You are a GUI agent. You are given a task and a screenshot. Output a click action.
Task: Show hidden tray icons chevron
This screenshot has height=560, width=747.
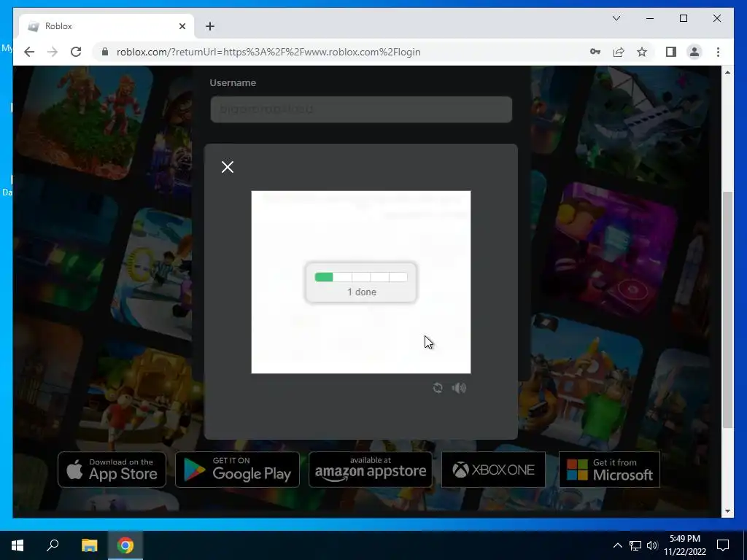click(617, 545)
